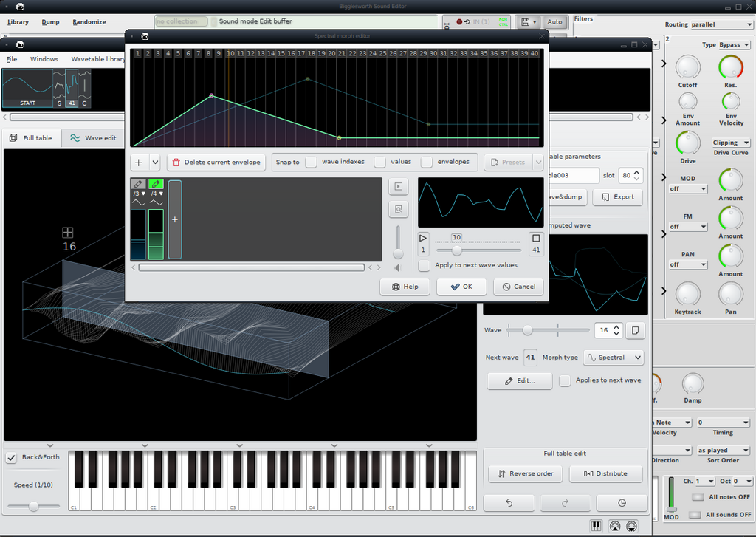
Task: Click the undo arrow button
Action: click(509, 503)
